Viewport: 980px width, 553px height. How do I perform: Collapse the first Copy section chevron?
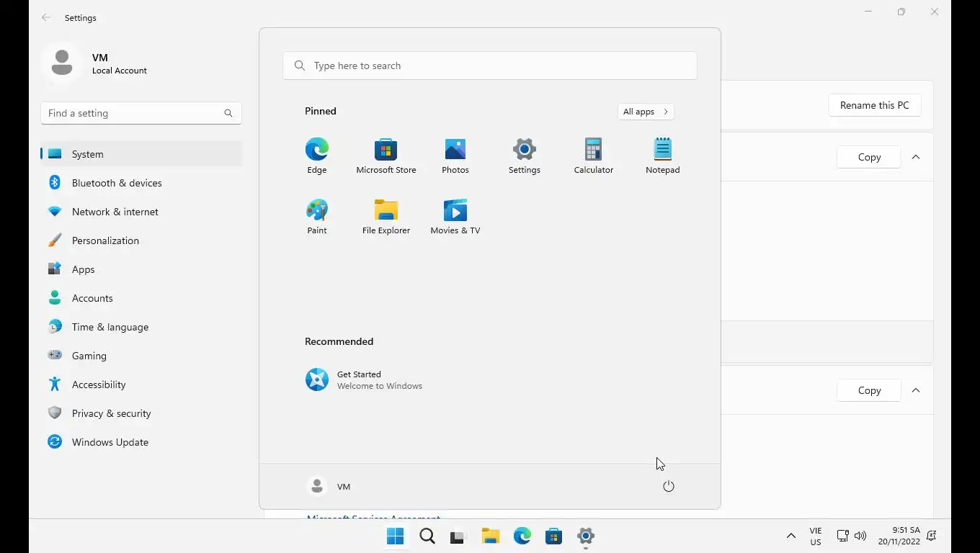[x=916, y=157]
